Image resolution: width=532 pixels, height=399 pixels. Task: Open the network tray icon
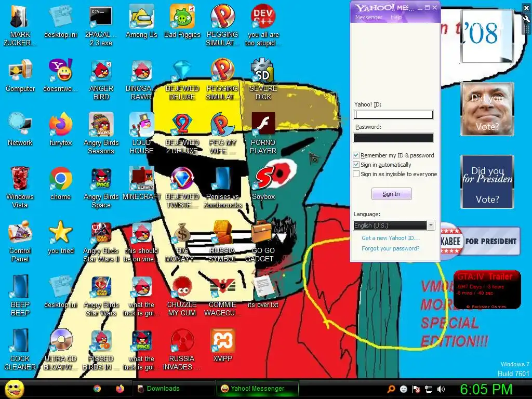(x=429, y=389)
